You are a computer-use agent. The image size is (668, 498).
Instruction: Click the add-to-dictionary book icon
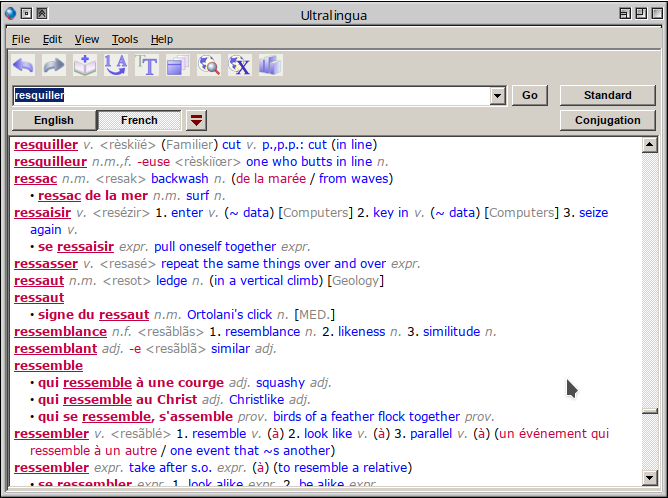(85, 66)
